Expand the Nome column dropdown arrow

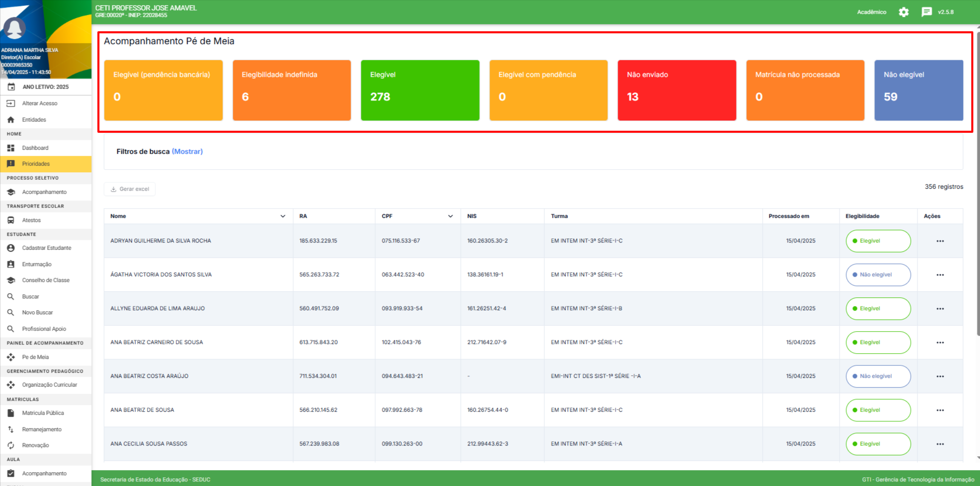pyautogui.click(x=282, y=216)
